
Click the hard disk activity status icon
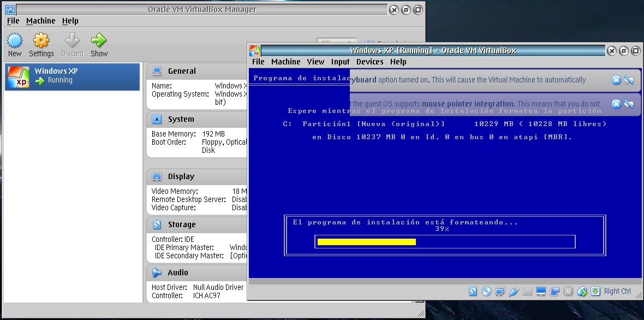(x=473, y=292)
